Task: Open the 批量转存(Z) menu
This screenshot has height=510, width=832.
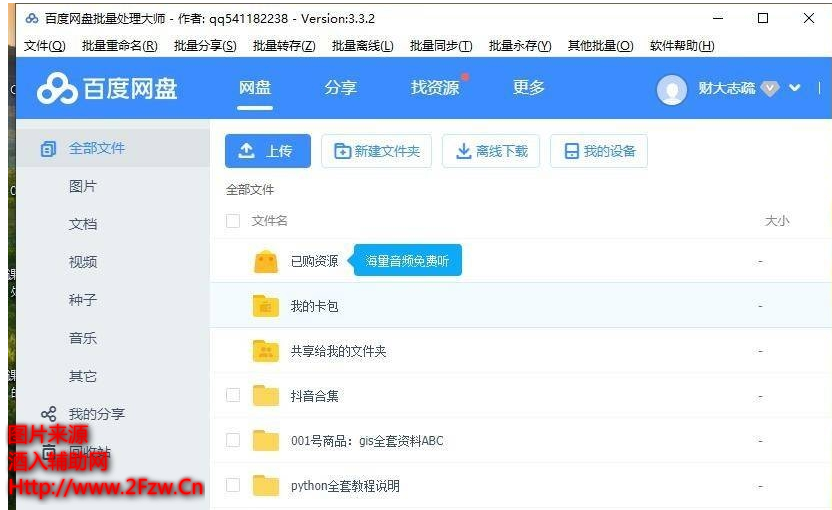Action: click(284, 46)
